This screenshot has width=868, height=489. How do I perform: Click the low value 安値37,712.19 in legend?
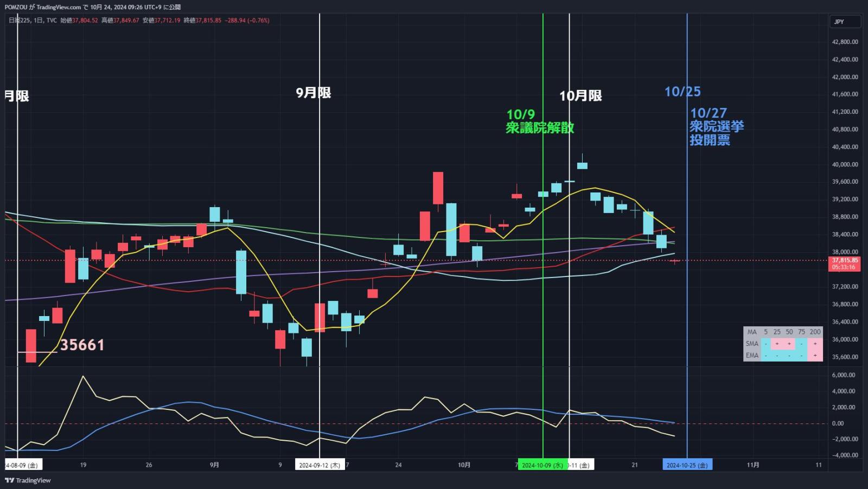pyautogui.click(x=161, y=21)
